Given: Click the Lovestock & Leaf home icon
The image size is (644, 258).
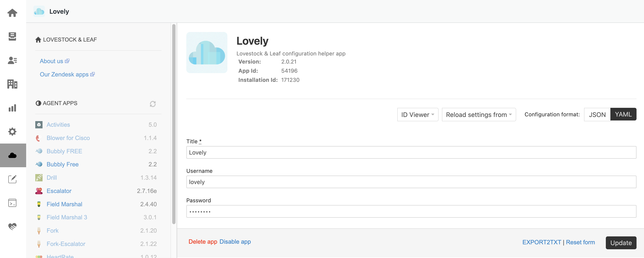Looking at the screenshot, I should tap(38, 39).
